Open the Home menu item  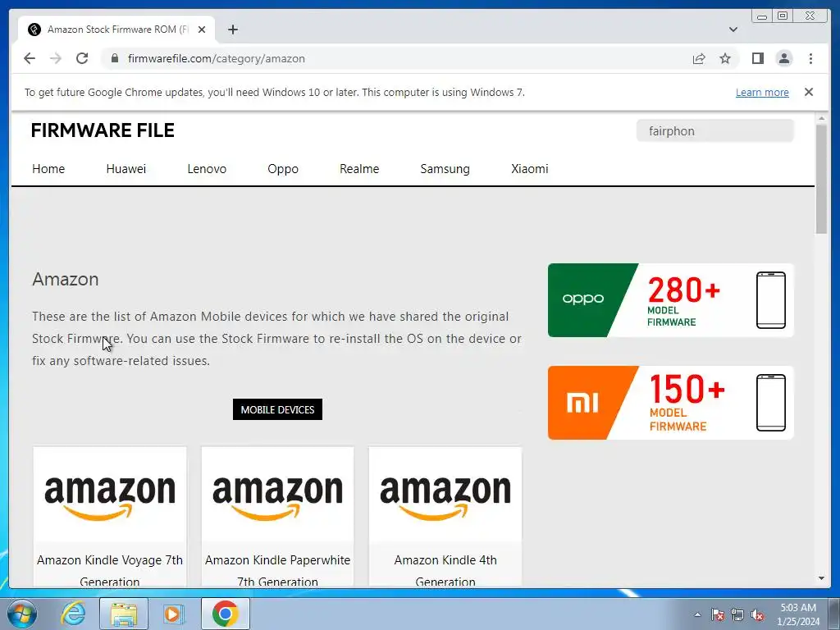(x=48, y=169)
